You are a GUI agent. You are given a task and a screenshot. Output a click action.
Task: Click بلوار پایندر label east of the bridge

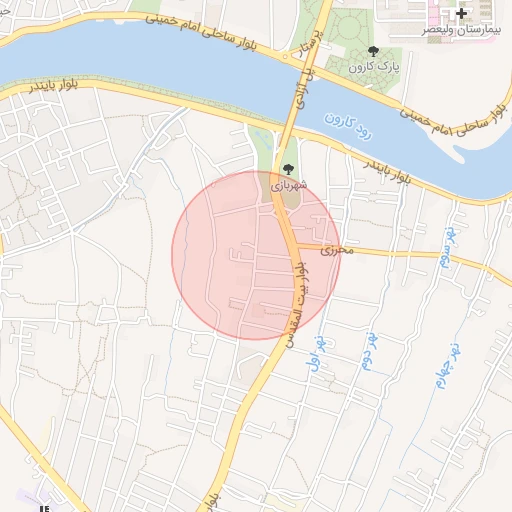click(387, 172)
